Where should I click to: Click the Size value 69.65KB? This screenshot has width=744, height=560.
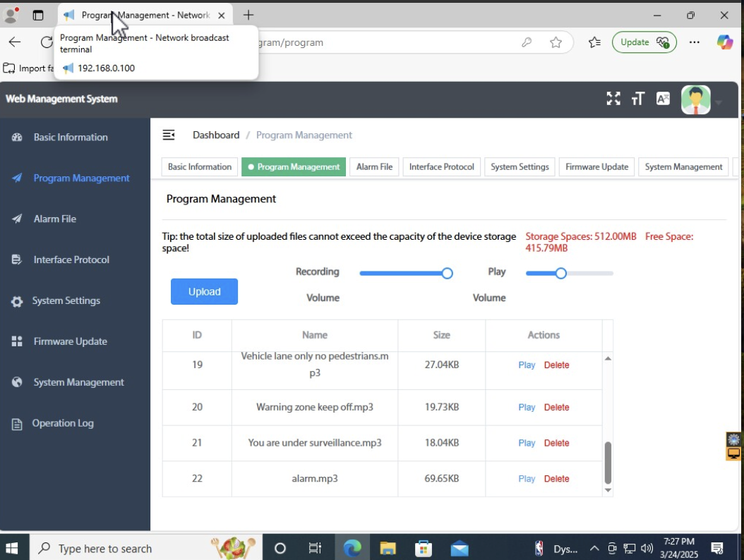tap(442, 478)
